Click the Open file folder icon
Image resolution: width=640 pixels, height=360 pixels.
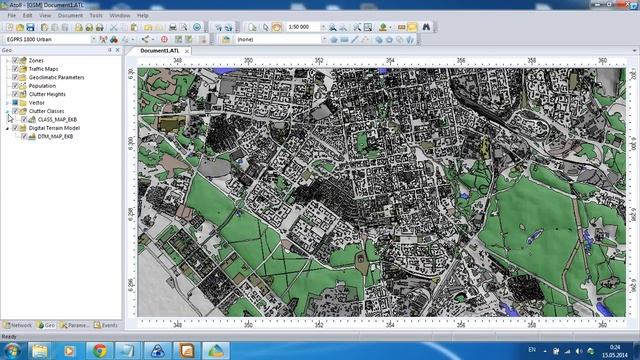(x=20, y=27)
